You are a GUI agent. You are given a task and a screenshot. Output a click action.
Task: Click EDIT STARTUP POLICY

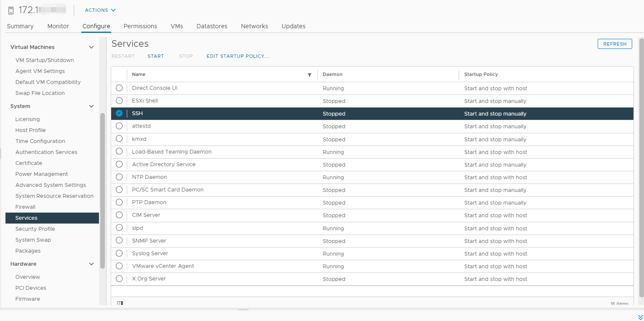(x=237, y=56)
